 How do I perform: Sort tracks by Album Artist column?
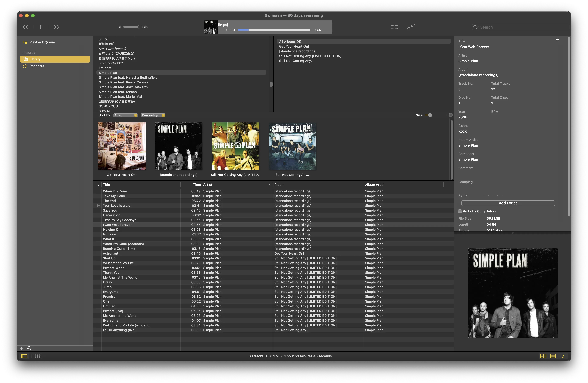coord(404,185)
